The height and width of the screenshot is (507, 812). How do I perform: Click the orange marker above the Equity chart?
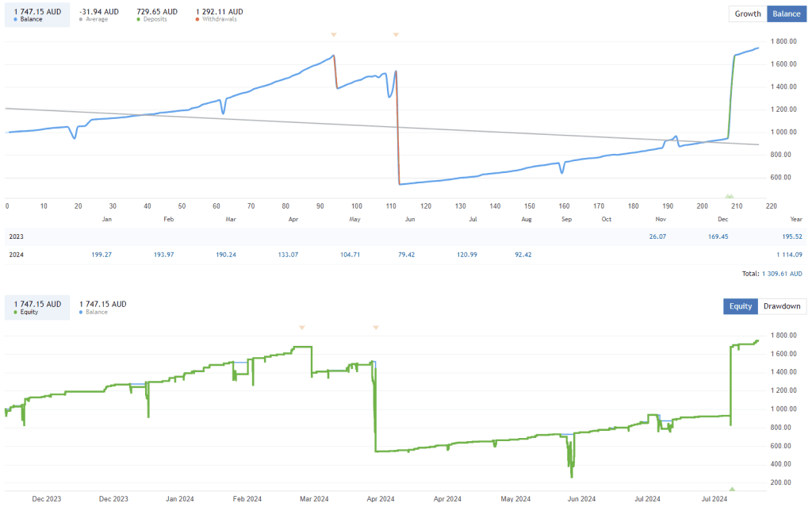coord(301,327)
